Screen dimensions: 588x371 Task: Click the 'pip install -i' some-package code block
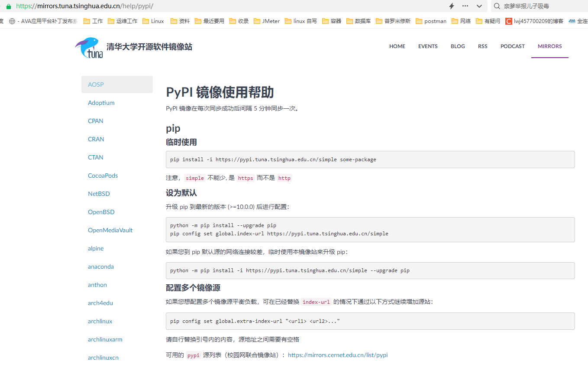pos(370,159)
